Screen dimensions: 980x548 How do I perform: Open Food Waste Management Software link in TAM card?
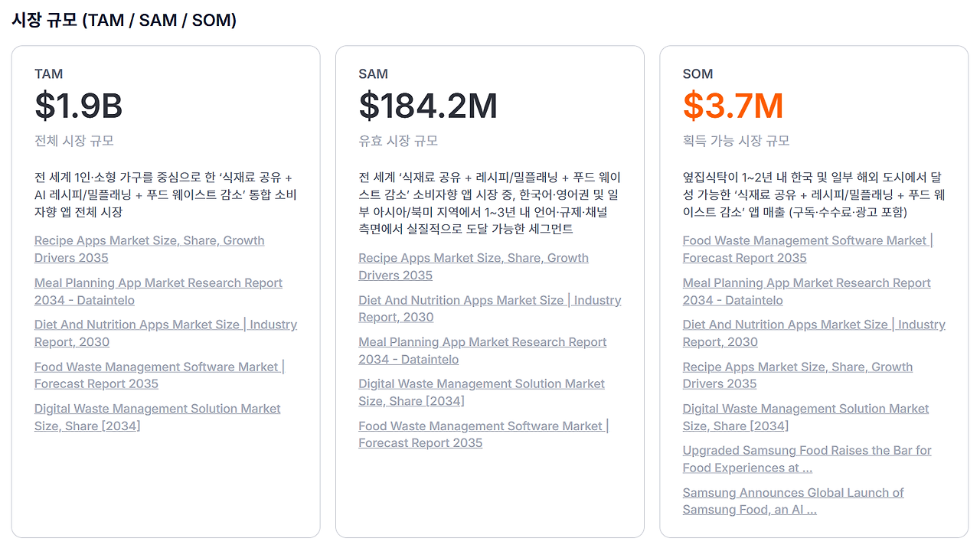(159, 375)
